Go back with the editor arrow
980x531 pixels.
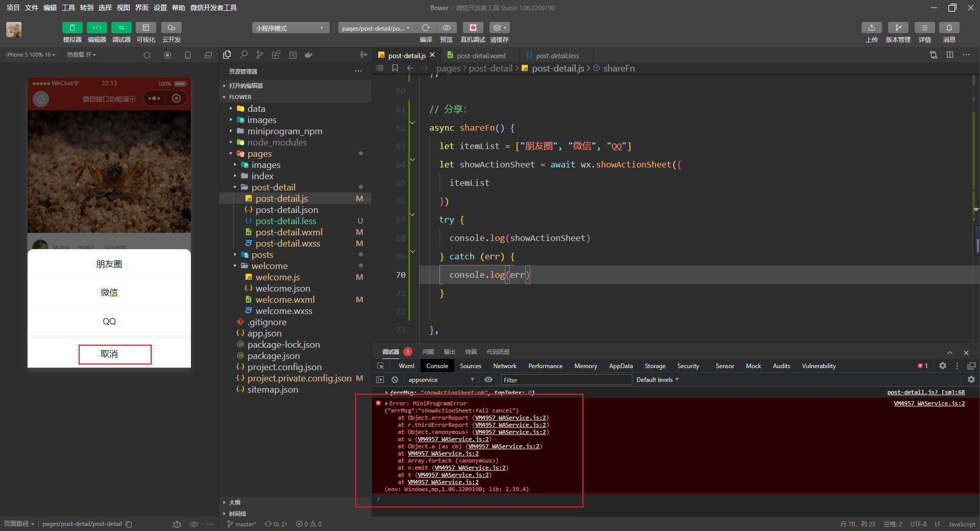coord(410,68)
